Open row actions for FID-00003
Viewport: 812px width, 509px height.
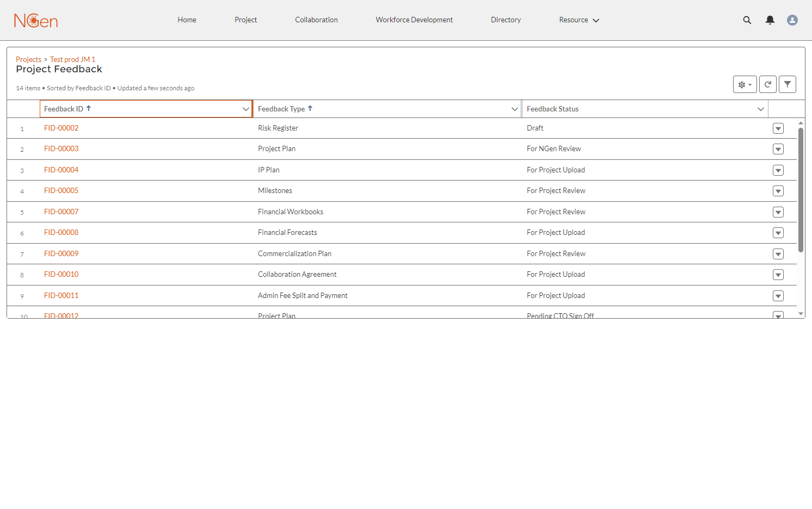[x=778, y=149]
